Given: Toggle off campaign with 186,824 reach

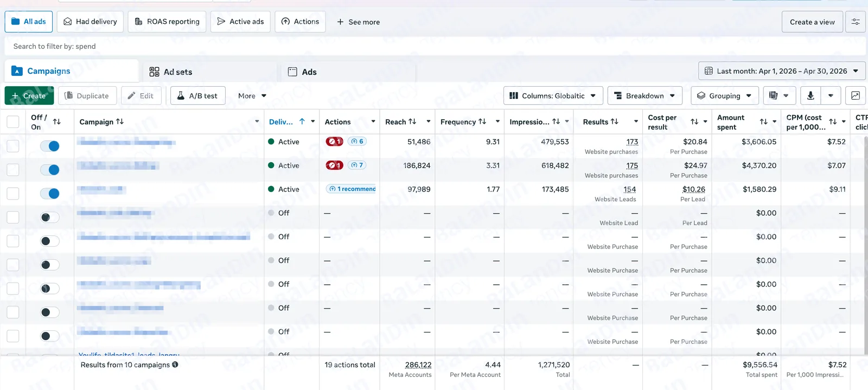Looking at the screenshot, I should pos(50,170).
